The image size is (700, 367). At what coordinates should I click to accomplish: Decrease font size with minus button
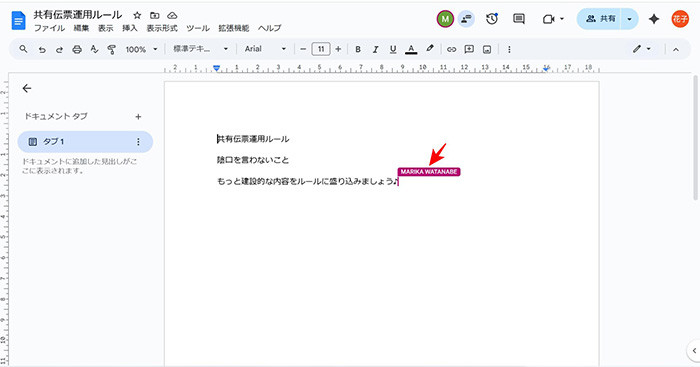pyautogui.click(x=303, y=49)
